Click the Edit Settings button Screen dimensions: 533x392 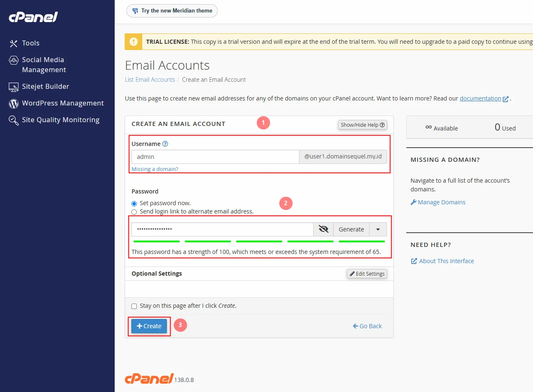[367, 274]
